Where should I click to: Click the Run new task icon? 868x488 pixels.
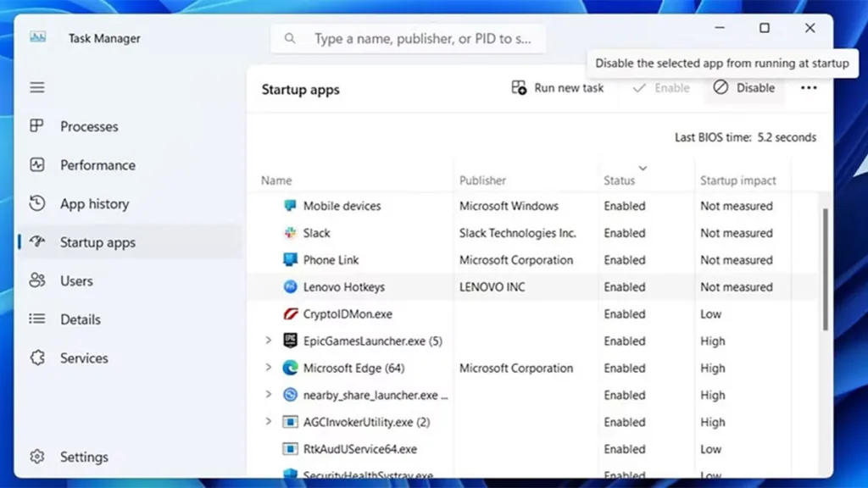pos(519,87)
